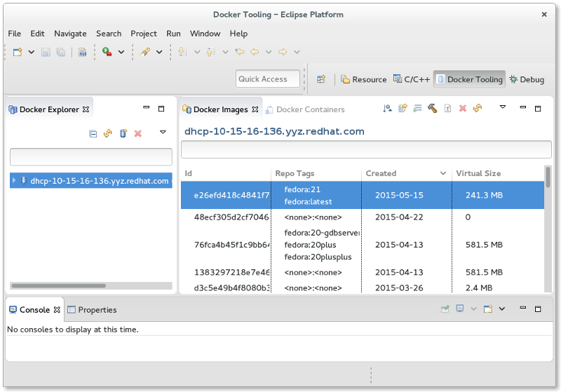The width and height of the screenshot is (561, 392).
Task: Open the Edit menu
Action: click(x=37, y=34)
